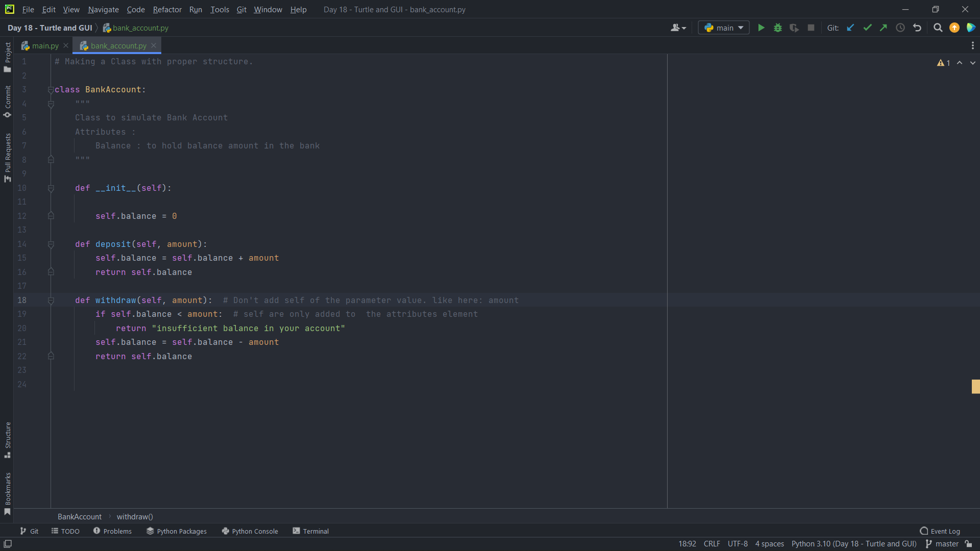Push commits with Git green arrow
This screenshot has width=980, height=551.
pyautogui.click(x=884, y=28)
